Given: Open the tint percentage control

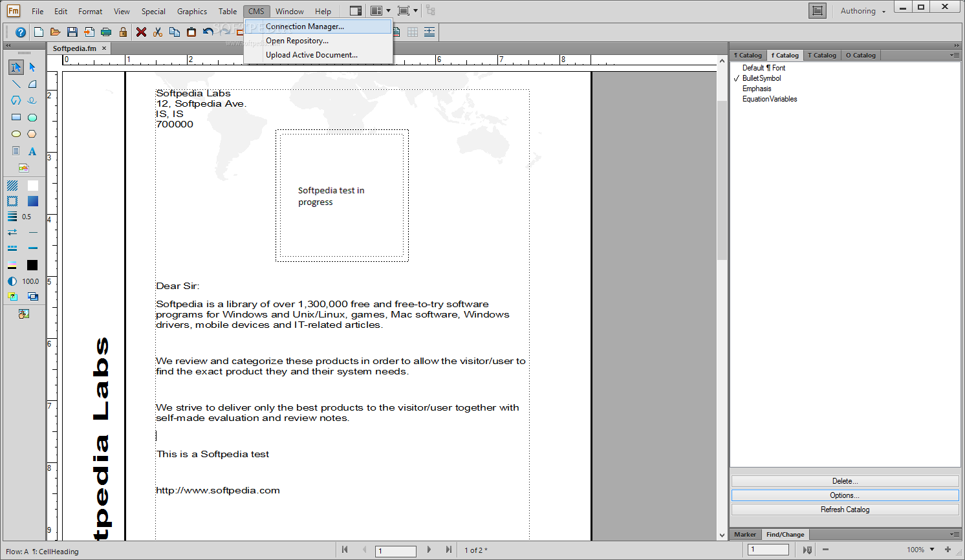Looking at the screenshot, I should [12, 281].
